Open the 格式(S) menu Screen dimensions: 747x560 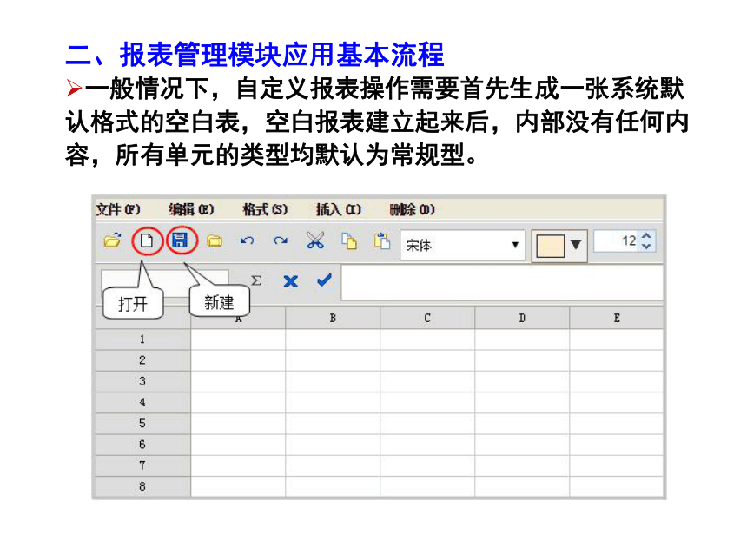click(x=265, y=209)
